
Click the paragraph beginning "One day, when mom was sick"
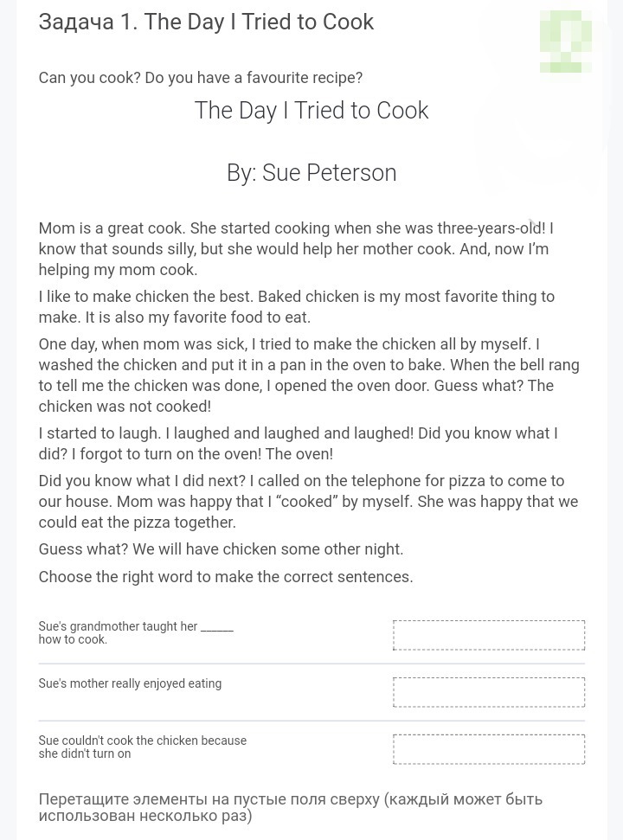click(308, 375)
